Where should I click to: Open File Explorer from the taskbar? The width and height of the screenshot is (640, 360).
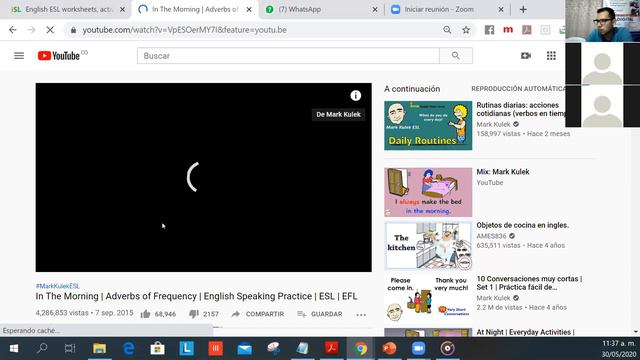pyautogui.click(x=99, y=348)
